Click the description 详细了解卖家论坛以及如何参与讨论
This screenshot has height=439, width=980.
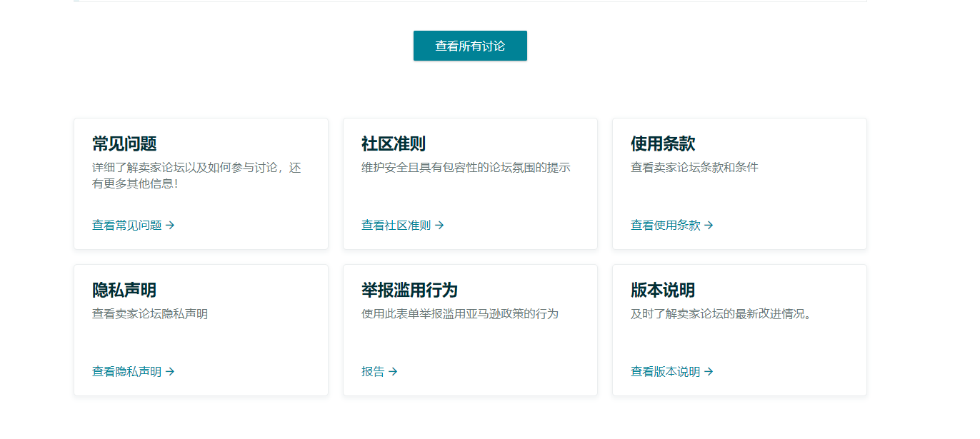196,176
